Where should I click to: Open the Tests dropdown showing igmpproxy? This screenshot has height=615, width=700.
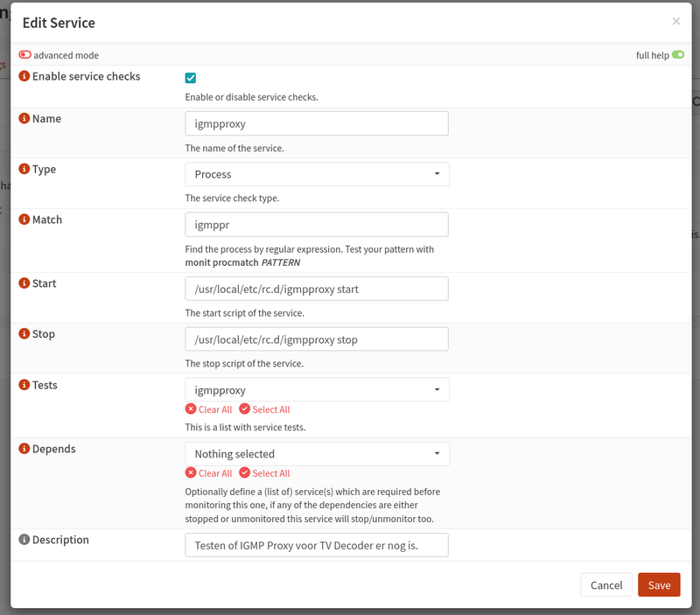317,390
